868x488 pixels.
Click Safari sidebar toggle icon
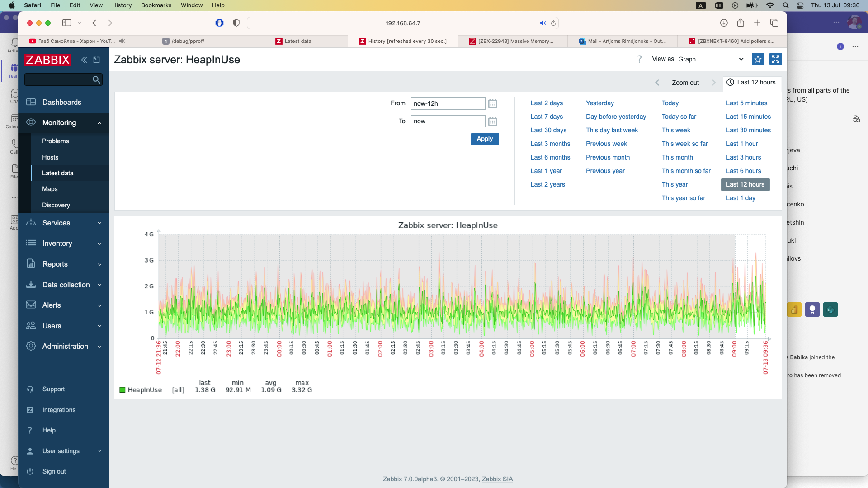tap(67, 23)
